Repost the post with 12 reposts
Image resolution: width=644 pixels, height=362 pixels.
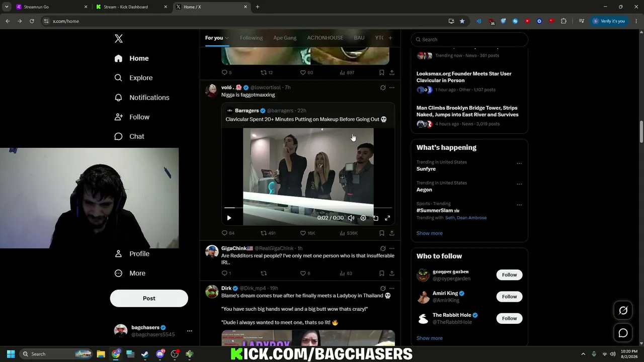[x=267, y=72]
